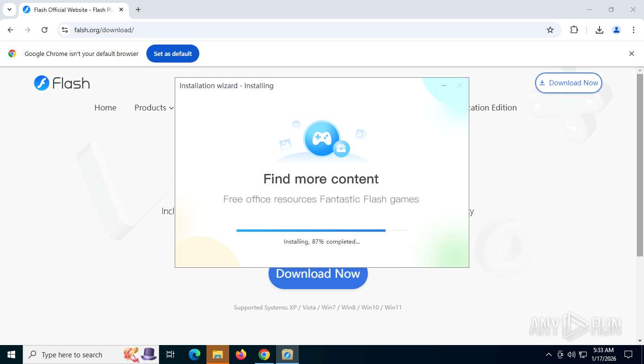Go back to the previous page
Image resolution: width=644 pixels, height=364 pixels.
point(10,30)
